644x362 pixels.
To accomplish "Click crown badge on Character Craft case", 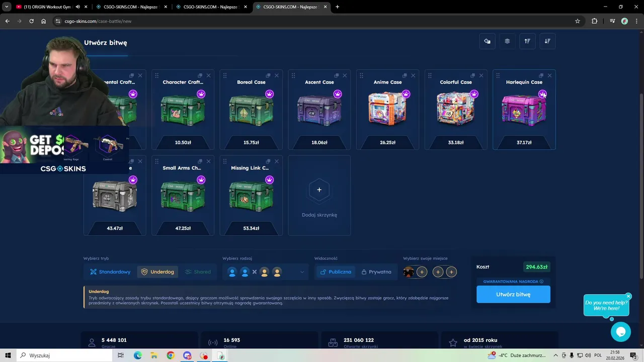I will [x=201, y=94].
